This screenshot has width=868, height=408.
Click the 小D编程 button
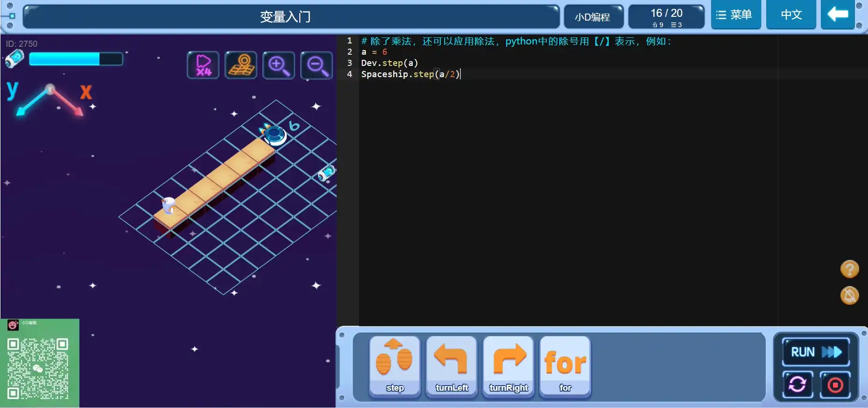coord(593,17)
